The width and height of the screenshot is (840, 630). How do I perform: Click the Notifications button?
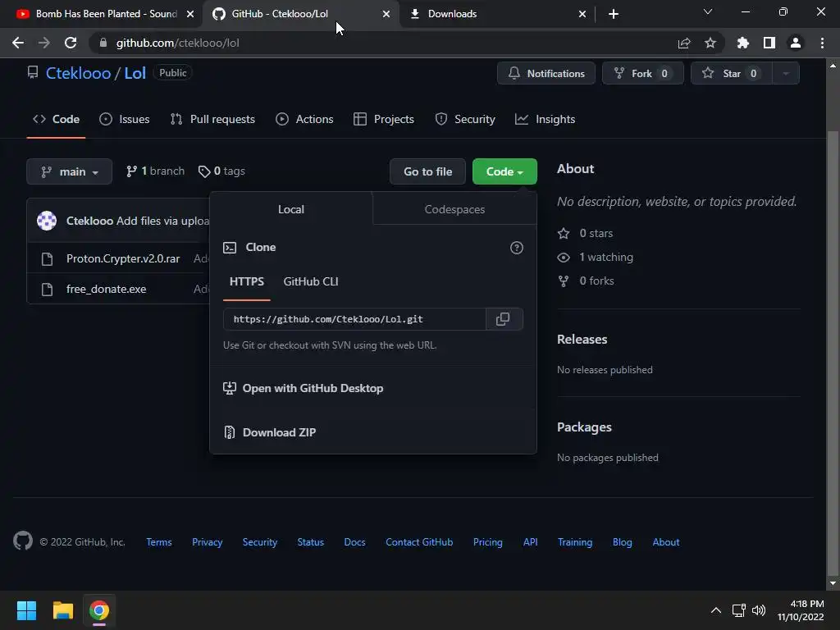(x=546, y=73)
